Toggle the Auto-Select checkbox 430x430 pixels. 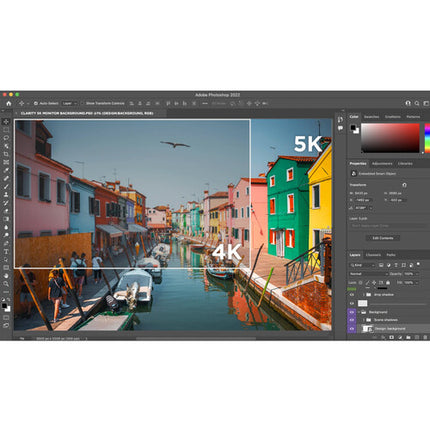(36, 103)
